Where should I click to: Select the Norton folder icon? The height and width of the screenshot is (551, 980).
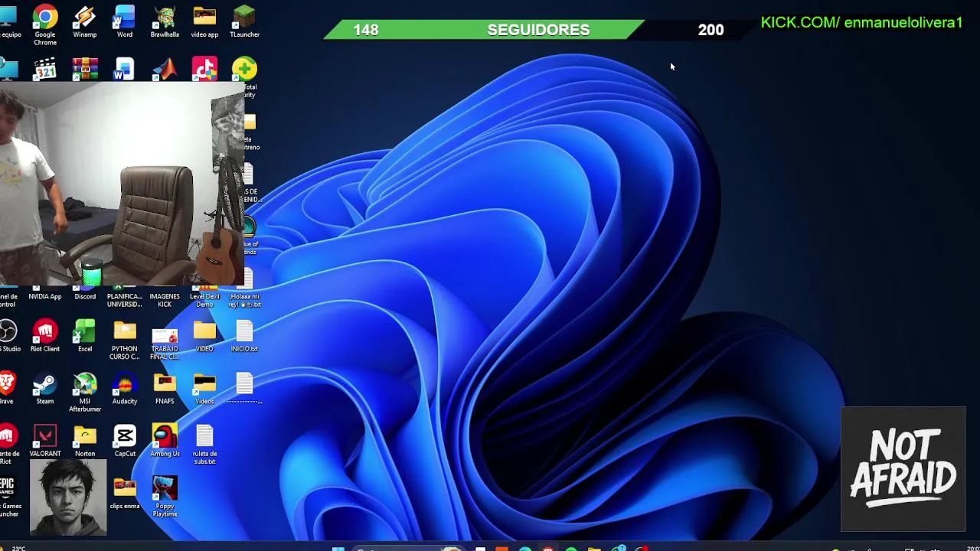pos(85,439)
